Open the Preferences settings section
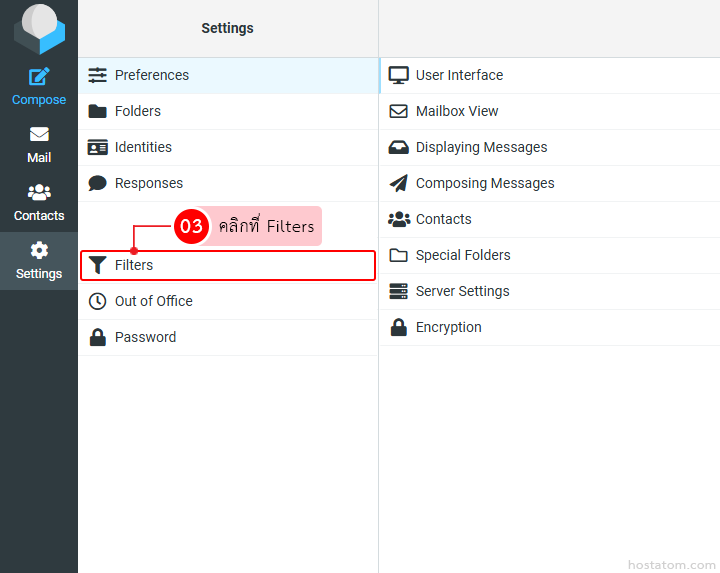The height and width of the screenshot is (573, 720). click(151, 75)
